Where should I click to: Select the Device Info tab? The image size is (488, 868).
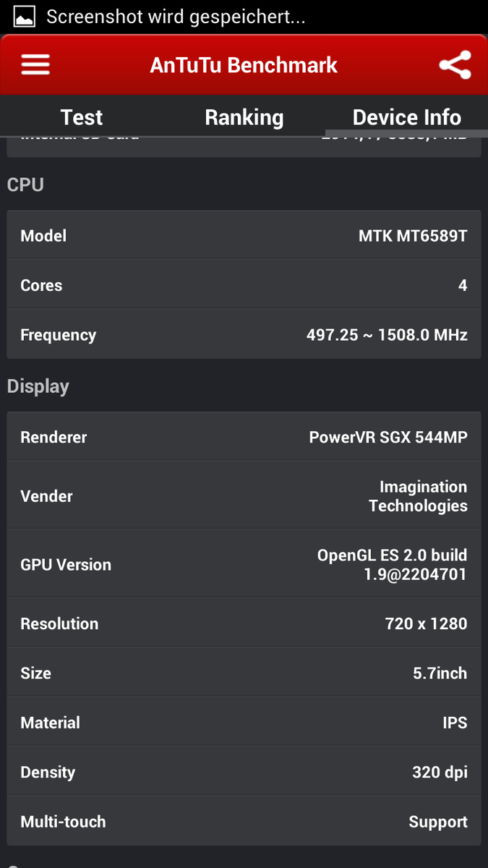pyautogui.click(x=406, y=117)
